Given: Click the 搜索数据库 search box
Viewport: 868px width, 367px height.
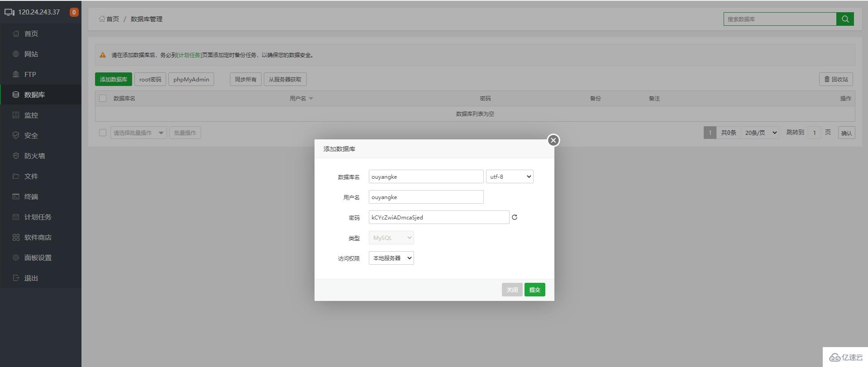Looking at the screenshot, I should tap(780, 19).
